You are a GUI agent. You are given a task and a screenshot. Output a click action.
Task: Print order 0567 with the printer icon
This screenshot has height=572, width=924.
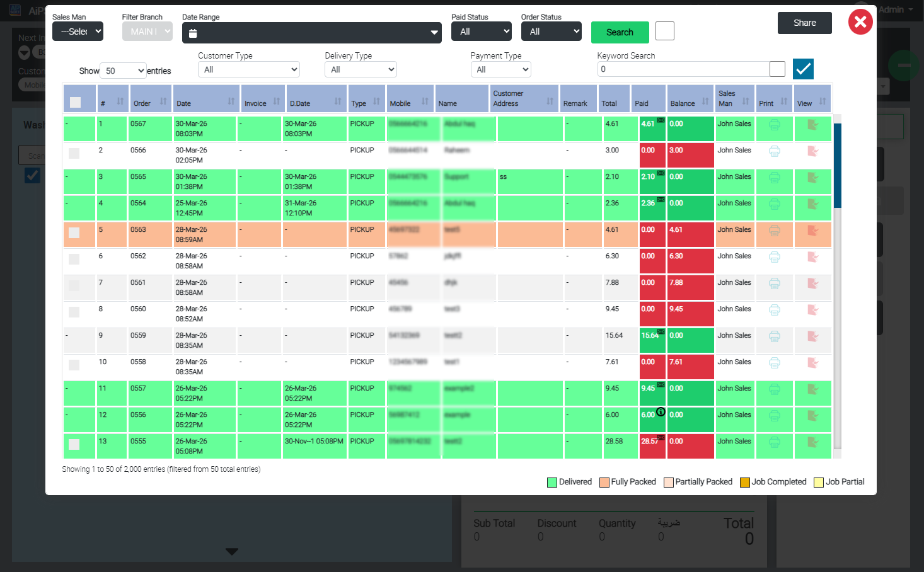coord(775,125)
